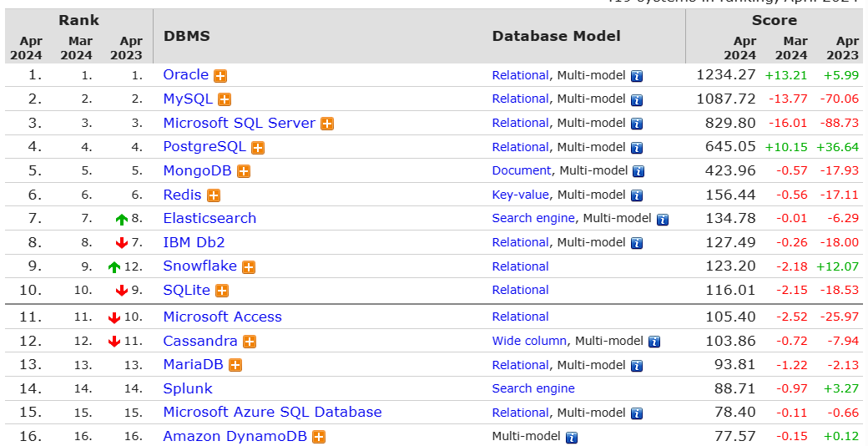The image size is (868, 446).
Task: Click the Key-value model link for Redis
Action: [520, 195]
